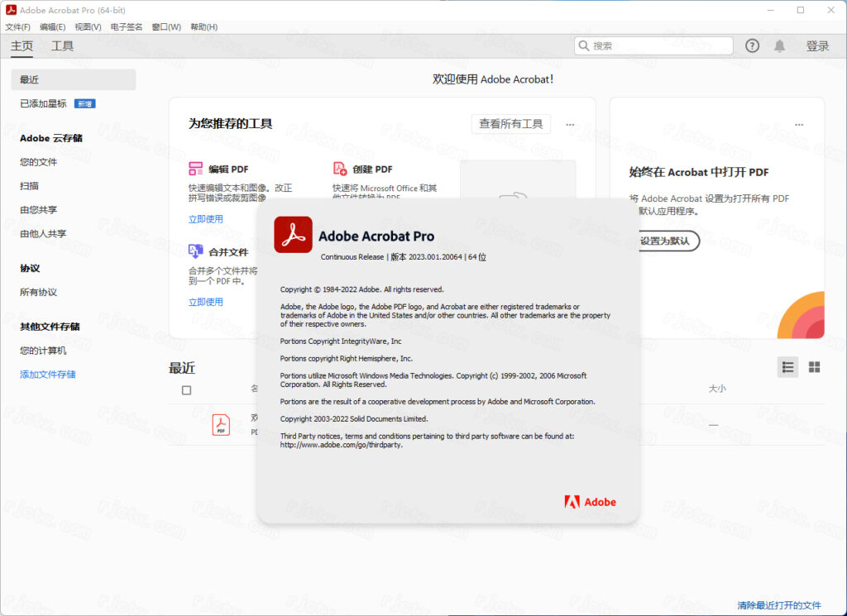Image resolution: width=847 pixels, height=616 pixels.
Task: Click 立即使用 under 编辑 PDF
Action: point(205,218)
